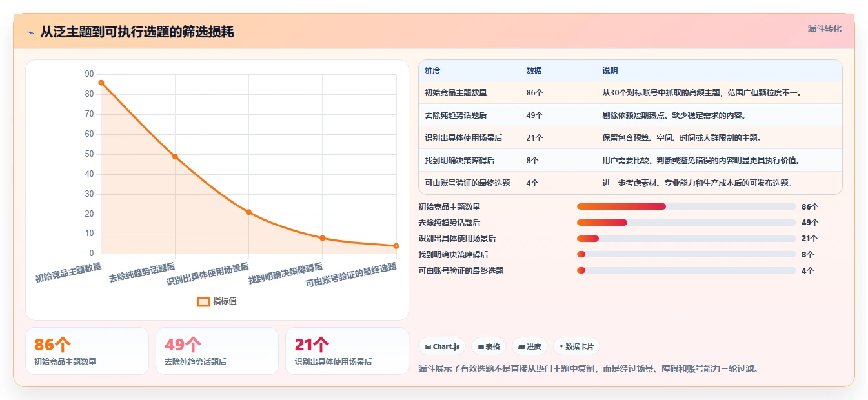The height and width of the screenshot is (400, 868).
Task: Click description starting 进一步考虑素材
Action: 698,183
